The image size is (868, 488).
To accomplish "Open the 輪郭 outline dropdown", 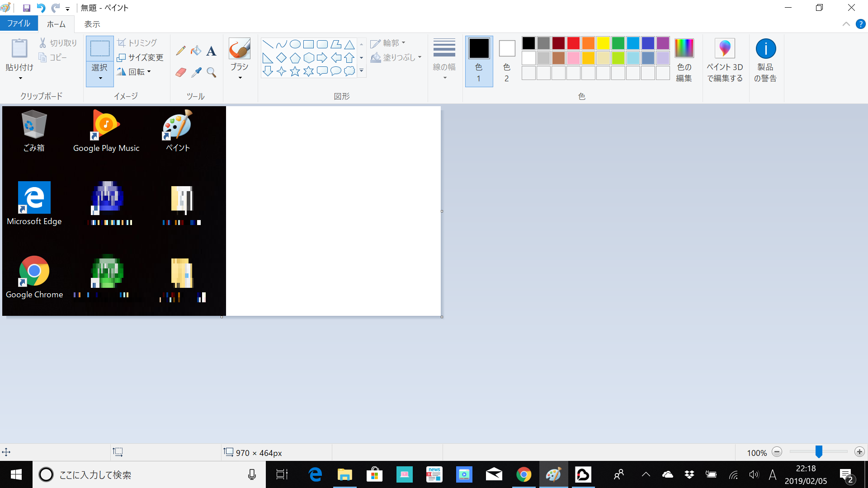I will pos(388,43).
